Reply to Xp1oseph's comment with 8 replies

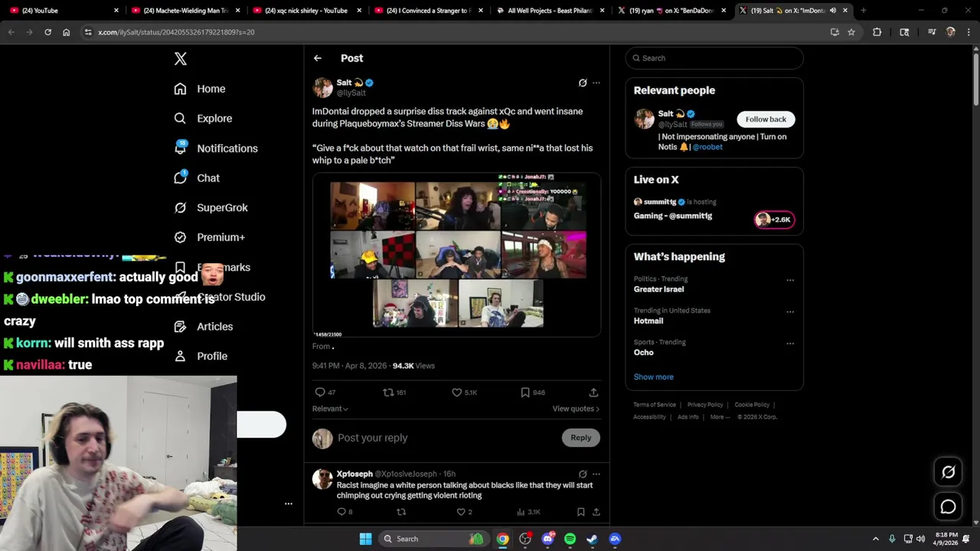[x=345, y=512]
